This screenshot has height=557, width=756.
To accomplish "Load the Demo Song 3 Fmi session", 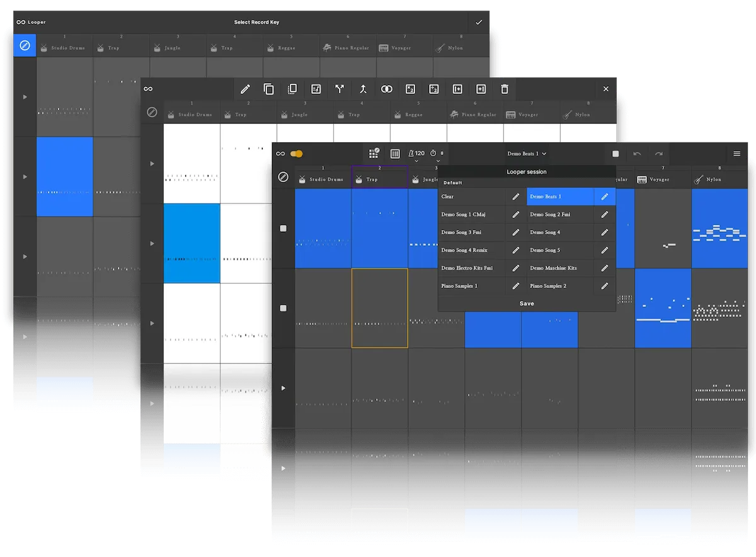I will (472, 233).
